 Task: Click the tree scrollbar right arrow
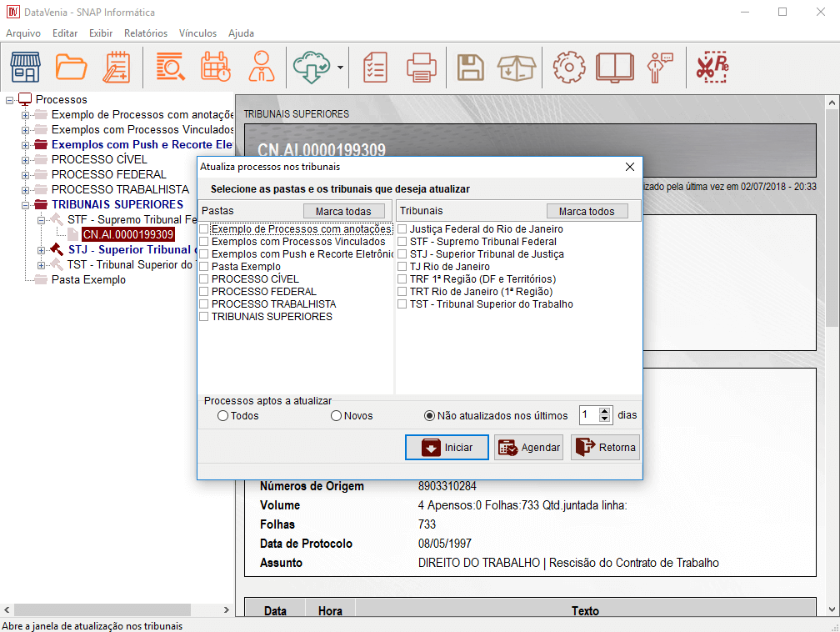(x=227, y=610)
